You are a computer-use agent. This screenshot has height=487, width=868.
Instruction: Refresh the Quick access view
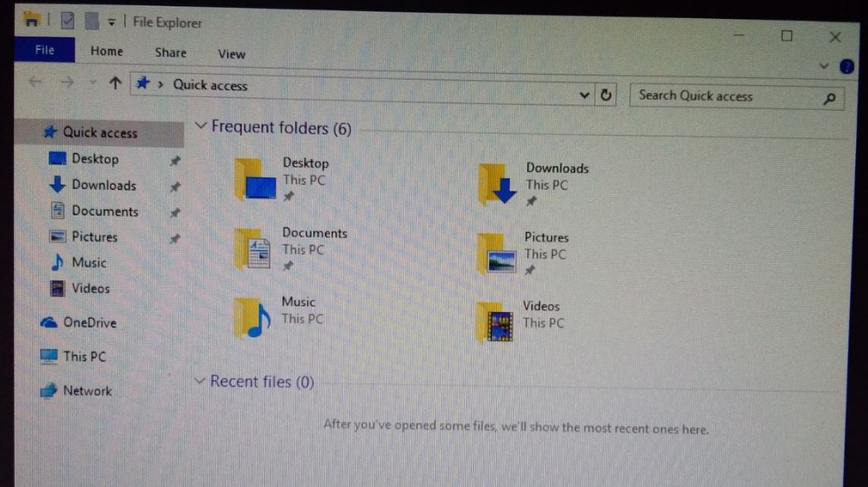[x=605, y=95]
